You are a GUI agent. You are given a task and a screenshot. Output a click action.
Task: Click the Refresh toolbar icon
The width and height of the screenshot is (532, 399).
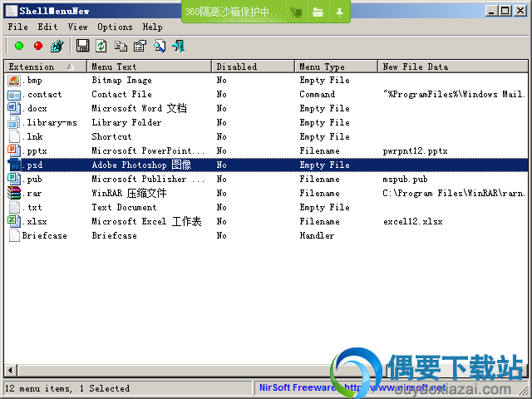[x=101, y=46]
